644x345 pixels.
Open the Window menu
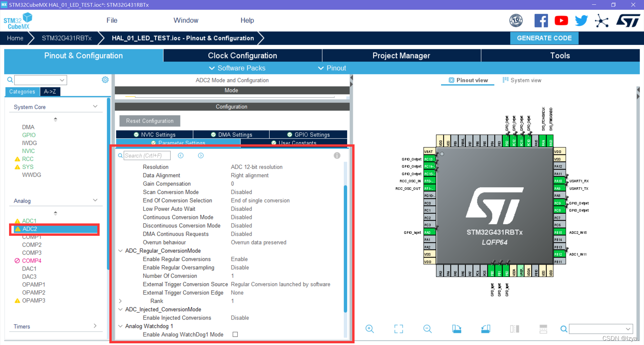click(186, 20)
